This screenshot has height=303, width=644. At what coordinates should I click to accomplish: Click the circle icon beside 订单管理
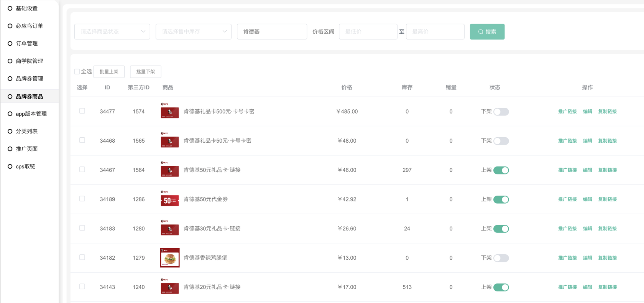(10, 44)
